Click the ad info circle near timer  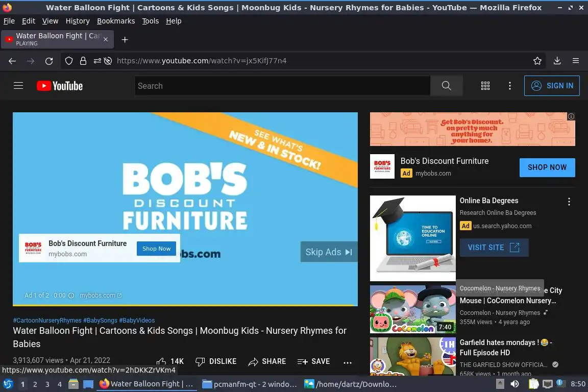click(x=71, y=296)
